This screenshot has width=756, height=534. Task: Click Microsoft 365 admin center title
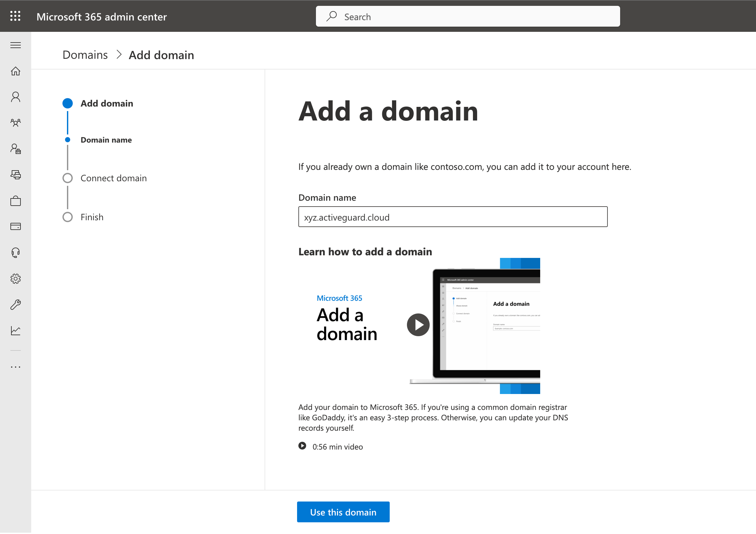(x=101, y=17)
